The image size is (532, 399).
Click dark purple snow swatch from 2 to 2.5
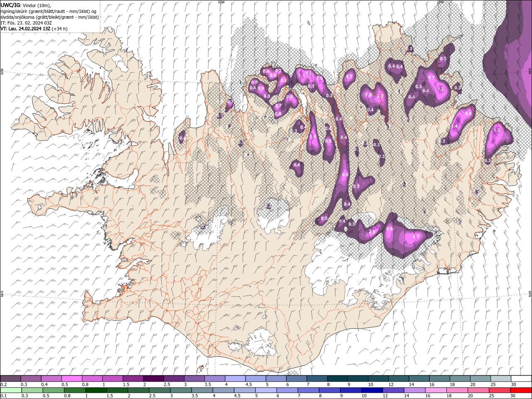point(153,379)
